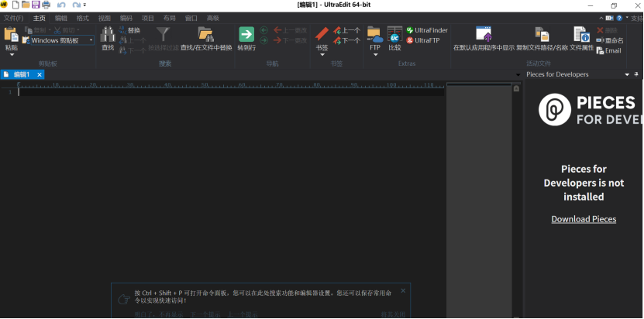Click Email button in active file group
The height and width of the screenshot is (319, 644).
coord(609,50)
